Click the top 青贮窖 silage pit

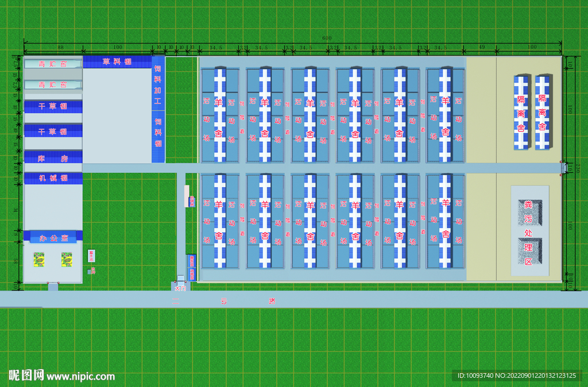(x=53, y=64)
